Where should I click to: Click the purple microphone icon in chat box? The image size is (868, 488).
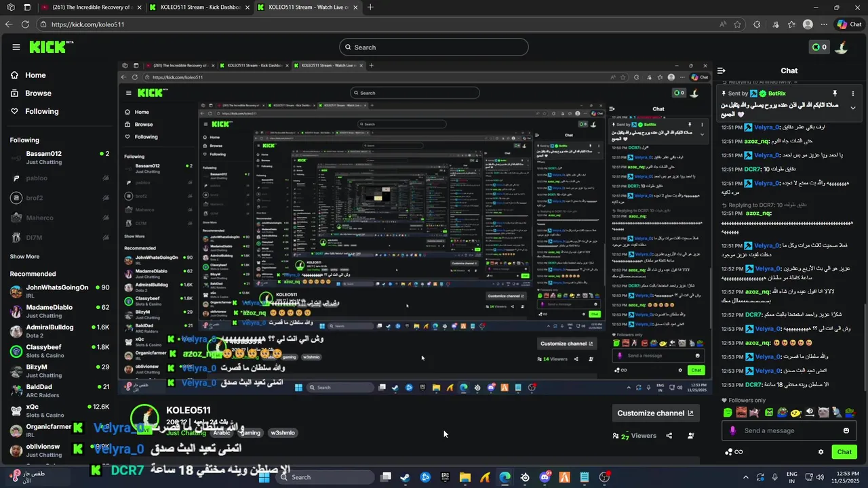tap(732, 430)
